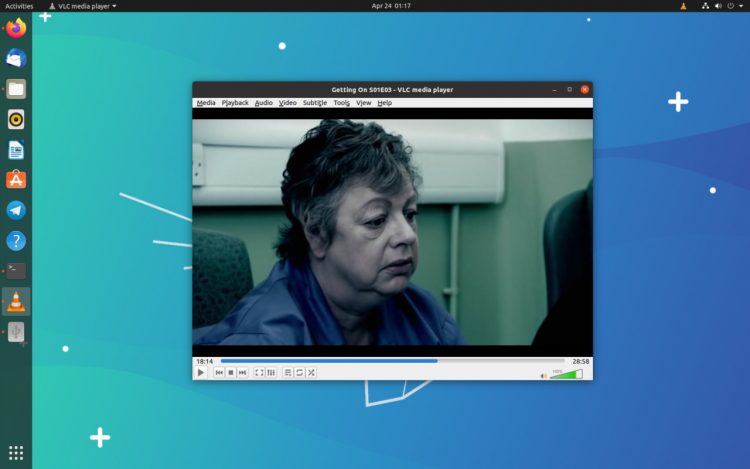Open the Media menu
This screenshot has width=750, height=469.
[x=206, y=103]
